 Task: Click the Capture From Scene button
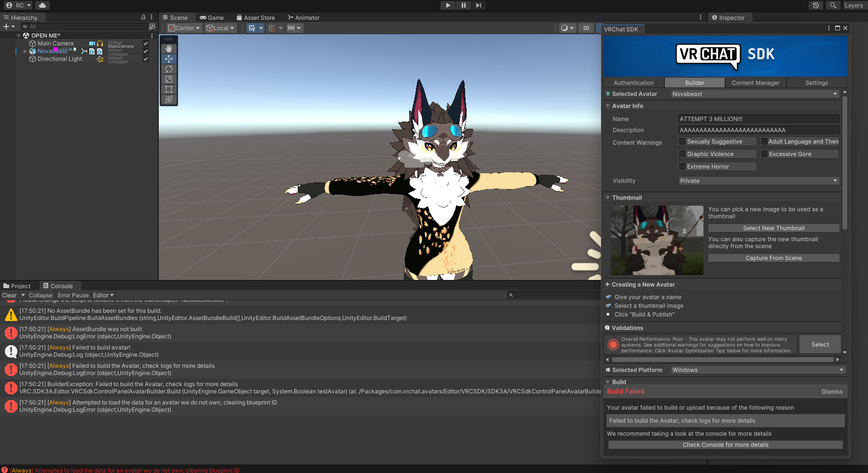[x=773, y=258]
